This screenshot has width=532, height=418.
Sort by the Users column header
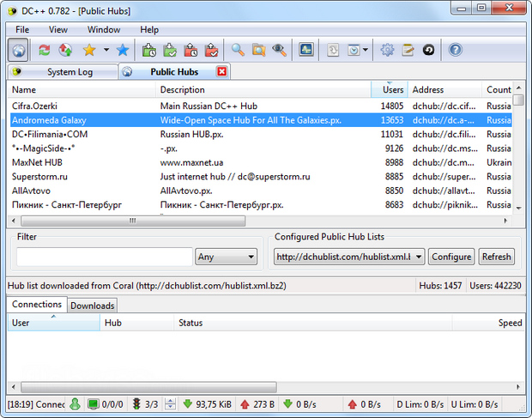click(390, 90)
